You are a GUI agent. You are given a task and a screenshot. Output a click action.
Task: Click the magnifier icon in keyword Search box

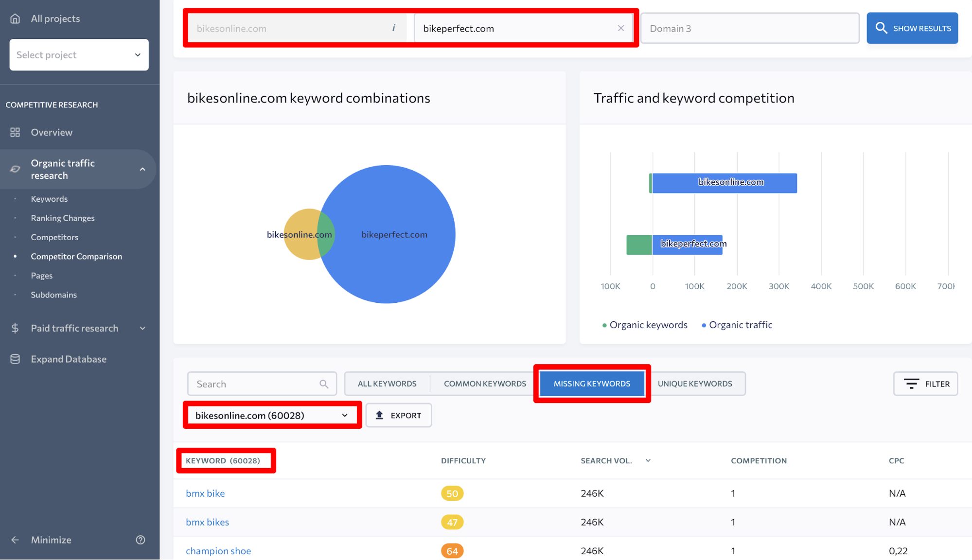(324, 384)
